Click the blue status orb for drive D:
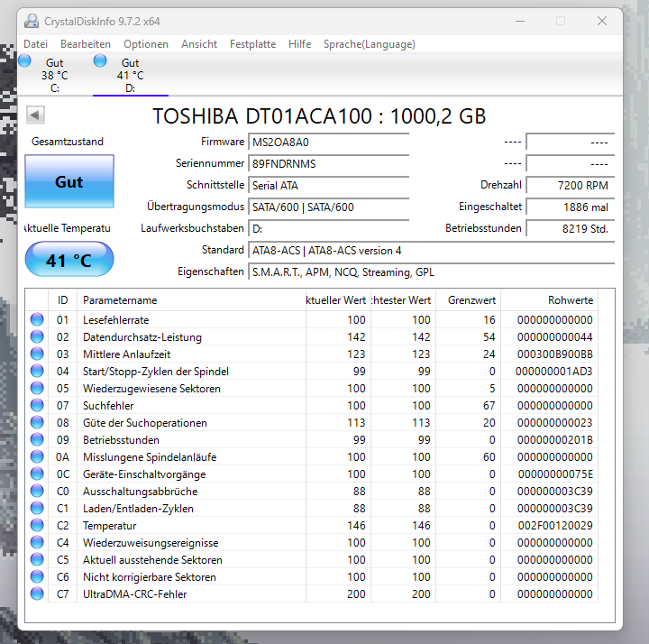The width and height of the screenshot is (649, 644). pos(100,60)
